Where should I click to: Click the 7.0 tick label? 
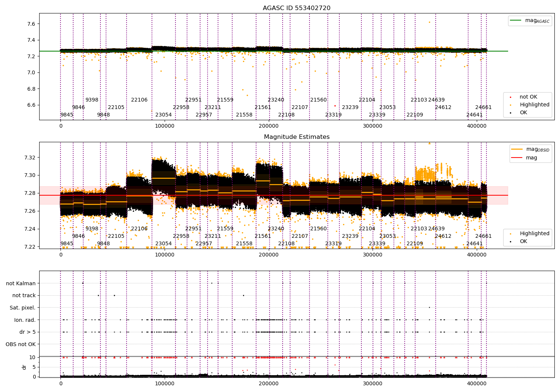tap(31, 73)
